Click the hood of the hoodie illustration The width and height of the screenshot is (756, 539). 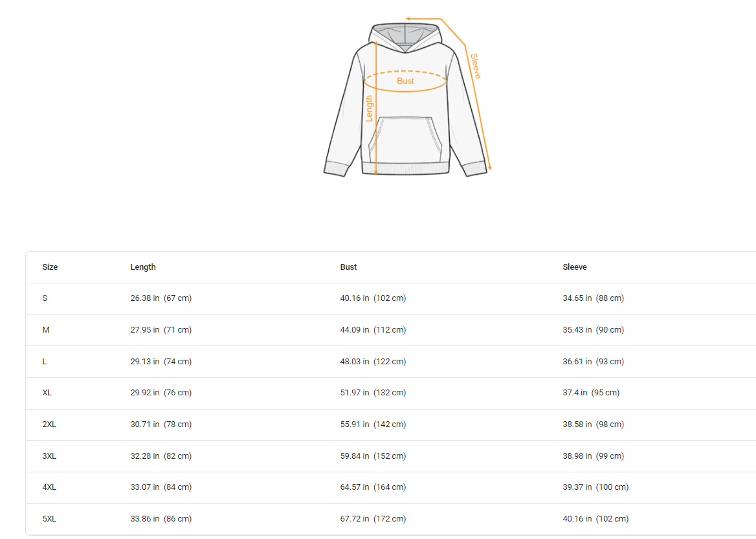click(405, 34)
